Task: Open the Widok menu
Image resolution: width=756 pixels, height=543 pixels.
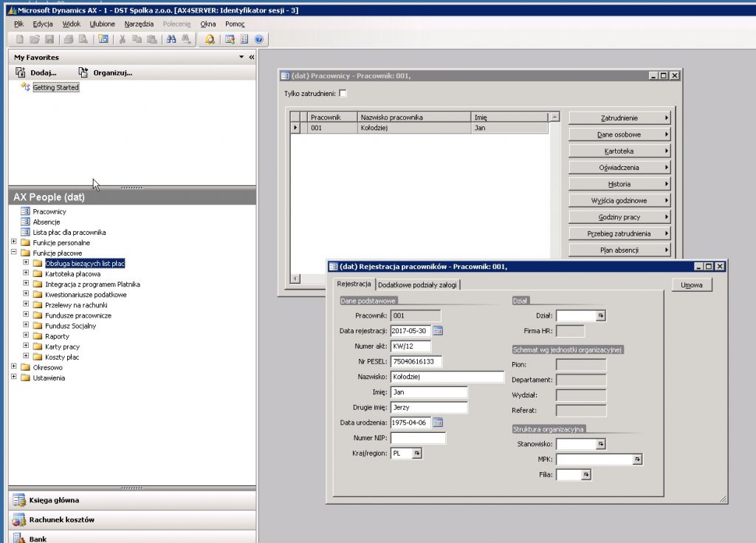Action: click(72, 24)
